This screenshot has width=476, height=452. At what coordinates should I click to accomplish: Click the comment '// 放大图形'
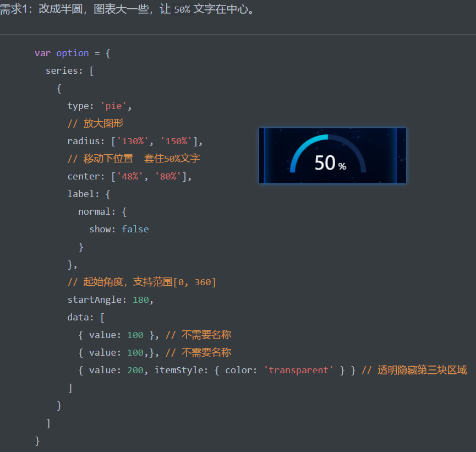coord(95,124)
